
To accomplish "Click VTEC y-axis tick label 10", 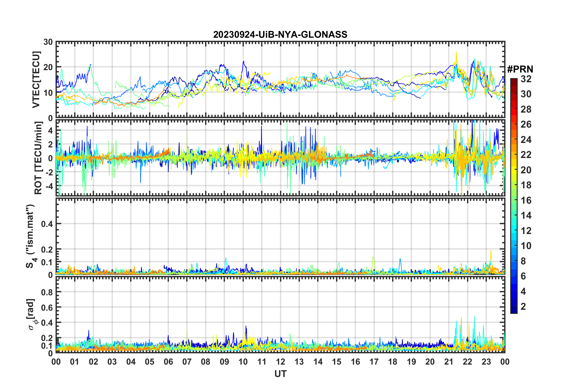I will pos(48,93).
